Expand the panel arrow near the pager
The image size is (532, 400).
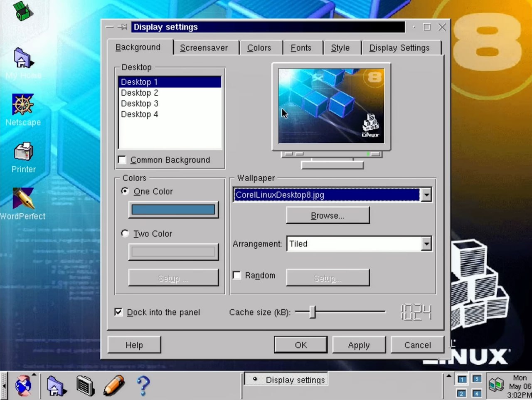pyautogui.click(x=448, y=376)
